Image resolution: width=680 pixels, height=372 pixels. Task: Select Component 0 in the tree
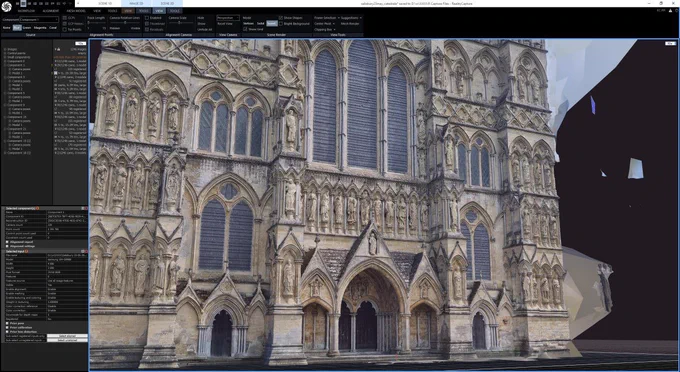(x=16, y=61)
